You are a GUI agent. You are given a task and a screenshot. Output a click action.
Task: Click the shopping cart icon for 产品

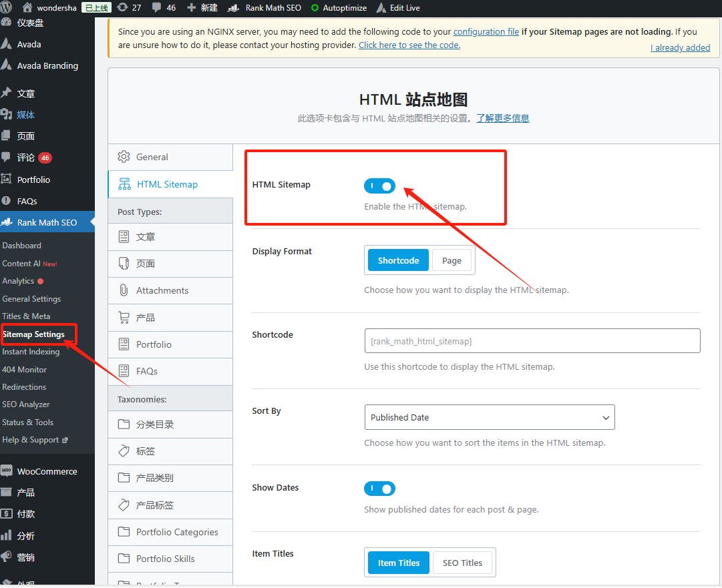[x=124, y=318]
